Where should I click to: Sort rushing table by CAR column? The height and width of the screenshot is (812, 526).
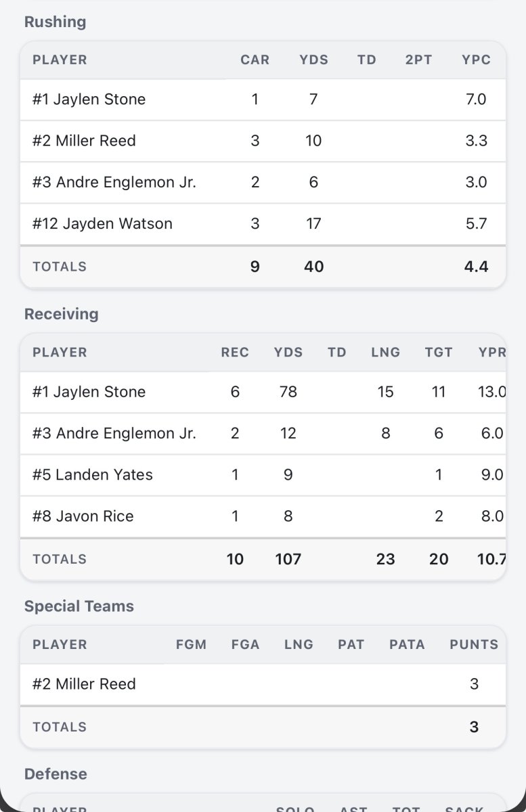coord(255,60)
